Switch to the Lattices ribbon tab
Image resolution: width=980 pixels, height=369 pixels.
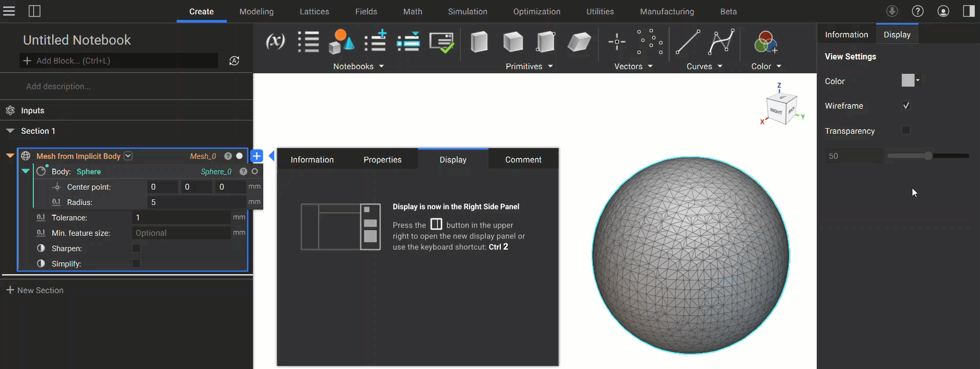pos(314,11)
